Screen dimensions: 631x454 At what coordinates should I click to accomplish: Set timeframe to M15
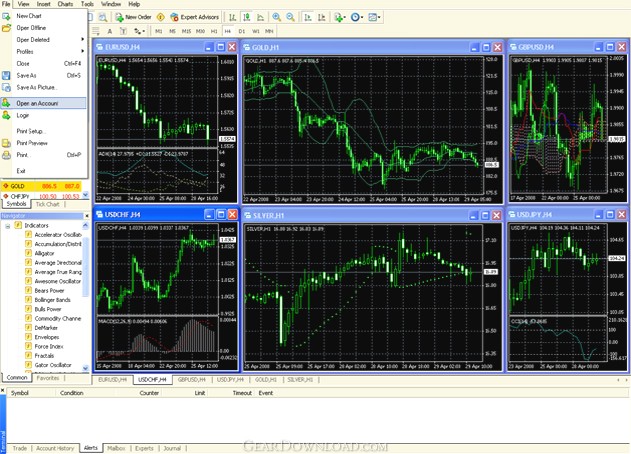pyautogui.click(x=186, y=31)
